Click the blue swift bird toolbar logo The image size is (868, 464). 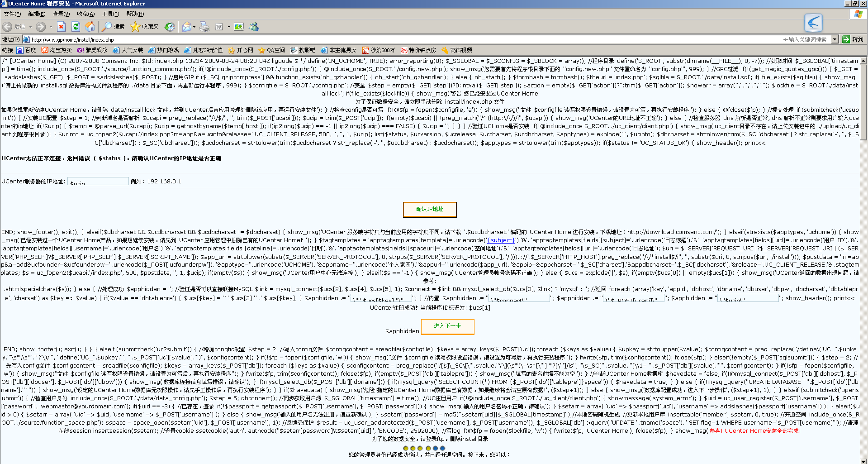[x=813, y=23]
